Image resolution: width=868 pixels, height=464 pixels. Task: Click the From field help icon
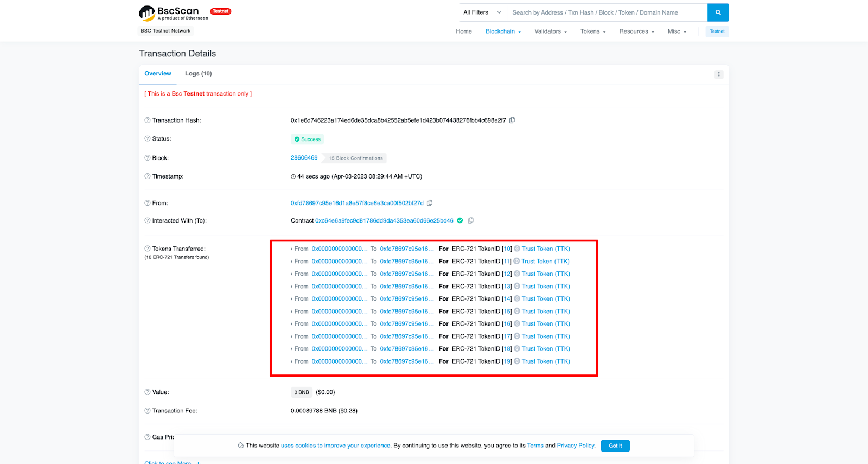pos(148,203)
